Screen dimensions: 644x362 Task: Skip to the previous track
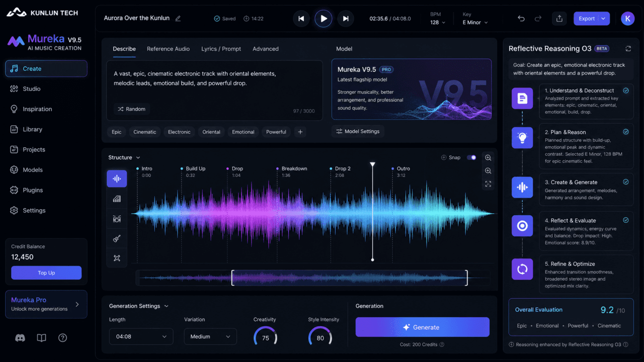click(301, 19)
